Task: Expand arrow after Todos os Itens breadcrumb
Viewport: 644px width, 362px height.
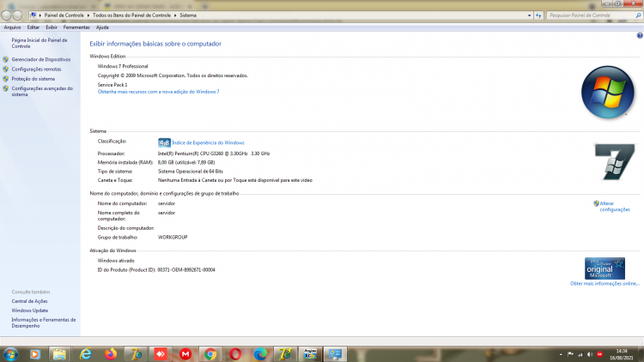Action: click(175, 15)
